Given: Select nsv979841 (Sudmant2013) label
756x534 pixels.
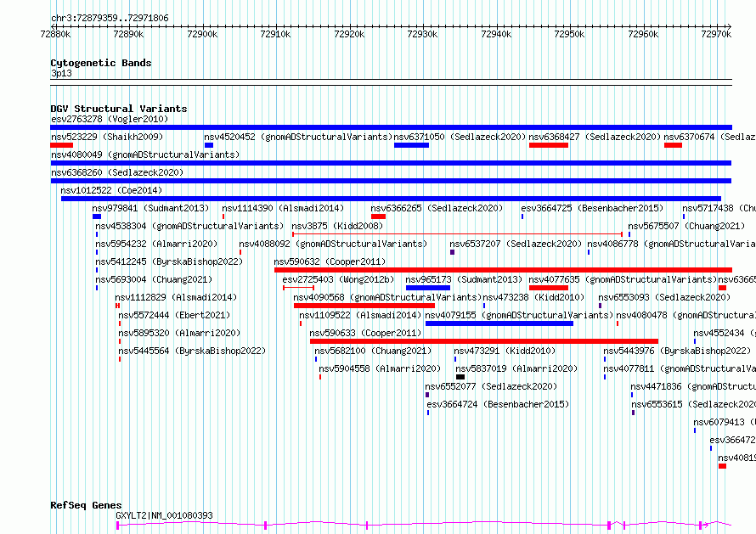Looking at the screenshot, I should coord(151,208).
